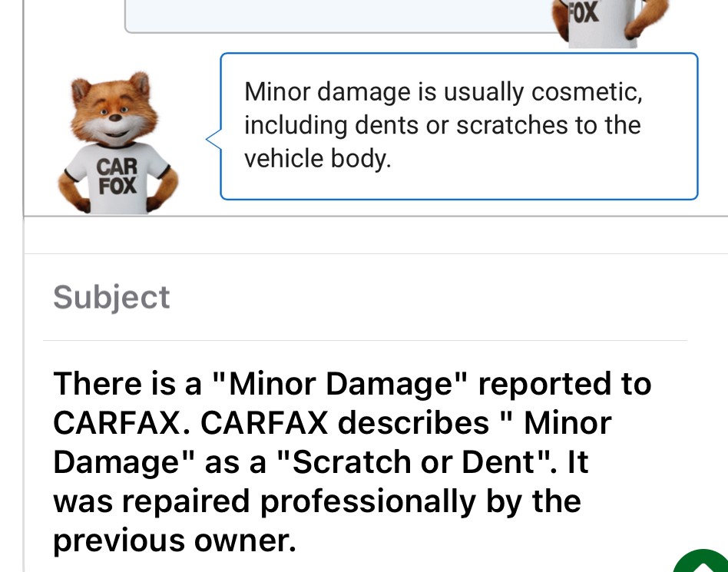728x572 pixels.
Task: Click the 'vehicle body.' text in bubble
Action: pos(318,158)
